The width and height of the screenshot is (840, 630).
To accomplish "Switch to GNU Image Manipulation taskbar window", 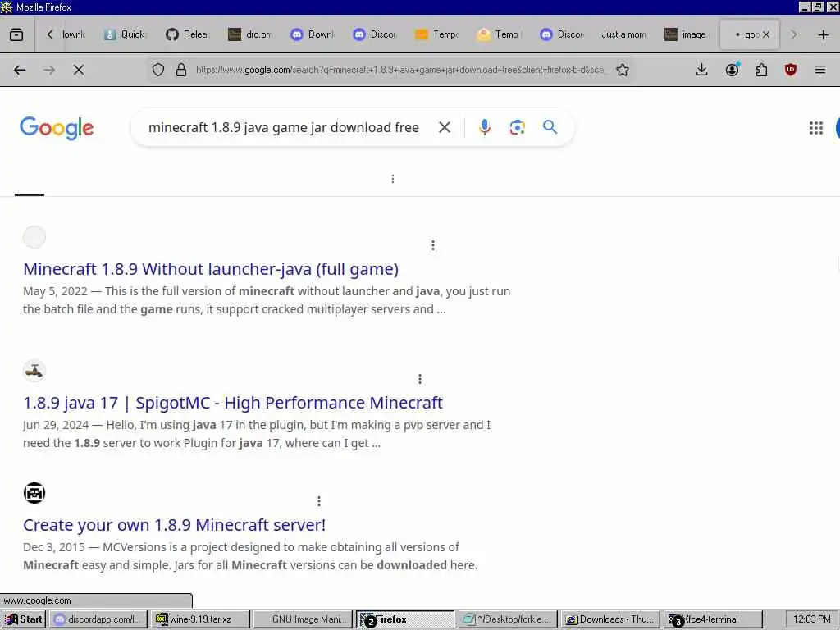I will [x=303, y=619].
